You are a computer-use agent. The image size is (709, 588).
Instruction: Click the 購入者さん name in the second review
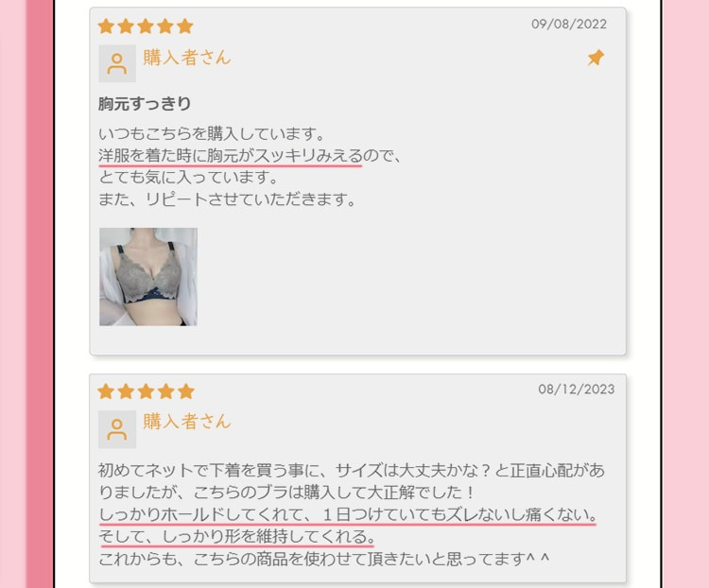click(x=187, y=421)
